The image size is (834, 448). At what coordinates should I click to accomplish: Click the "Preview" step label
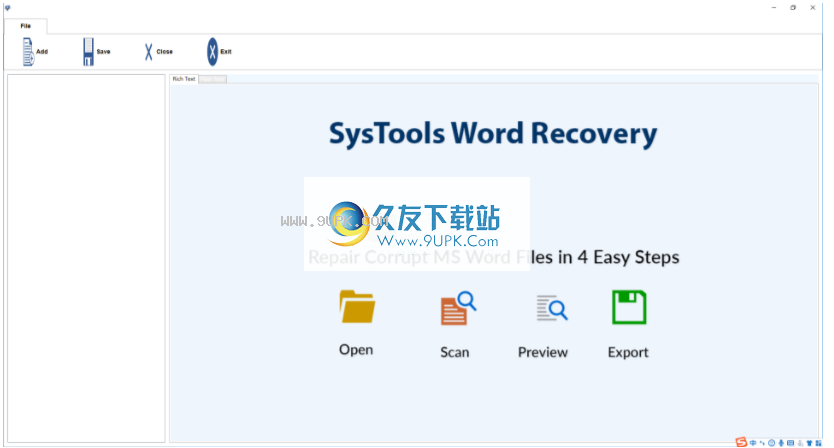[543, 352]
